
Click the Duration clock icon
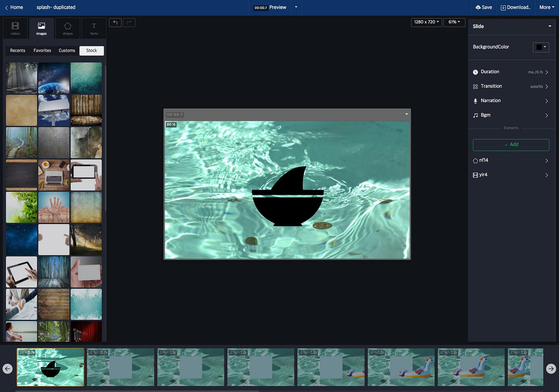475,72
